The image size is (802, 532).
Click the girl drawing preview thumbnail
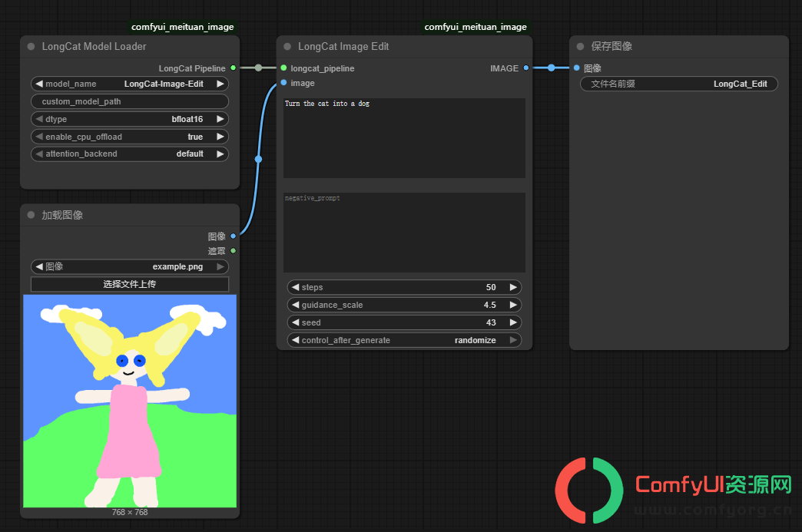click(130, 401)
